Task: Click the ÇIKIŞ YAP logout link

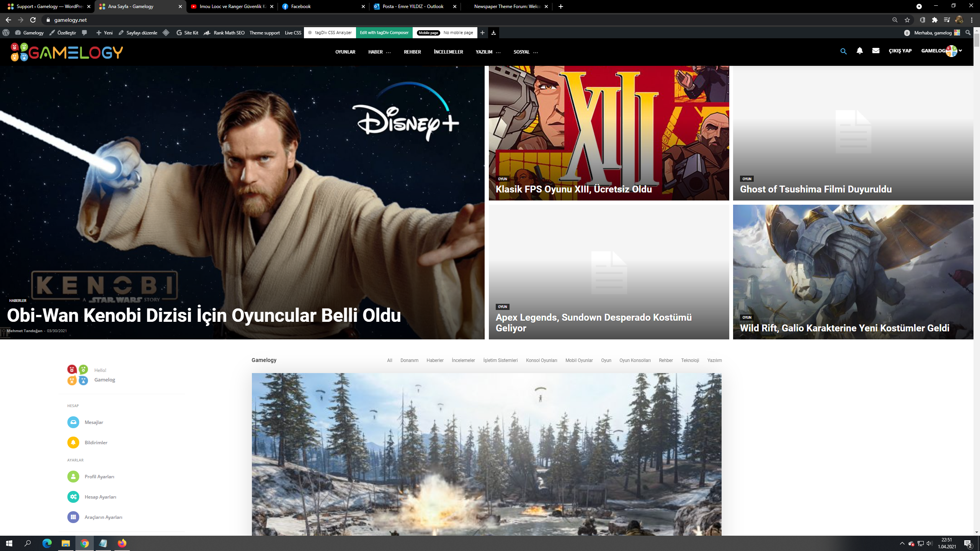Action: [x=900, y=51]
